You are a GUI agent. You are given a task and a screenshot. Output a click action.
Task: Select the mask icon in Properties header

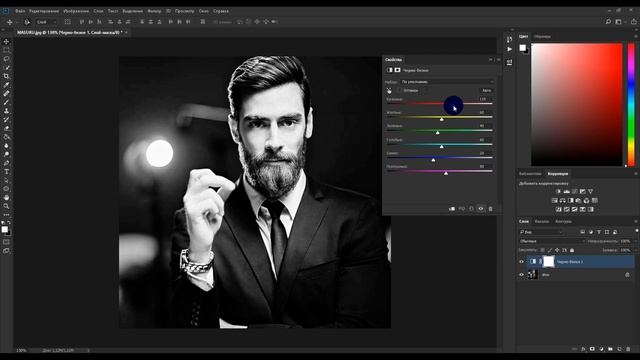398,70
